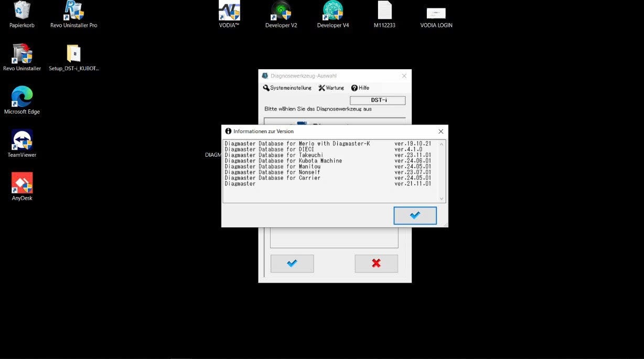Image resolution: width=644 pixels, height=359 pixels.
Task: Open Microsoft Edge browser
Action: (x=22, y=95)
